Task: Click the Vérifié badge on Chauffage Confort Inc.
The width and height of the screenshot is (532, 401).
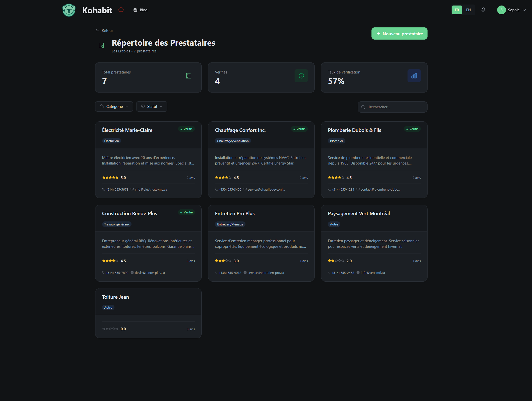Action: tap(299, 129)
